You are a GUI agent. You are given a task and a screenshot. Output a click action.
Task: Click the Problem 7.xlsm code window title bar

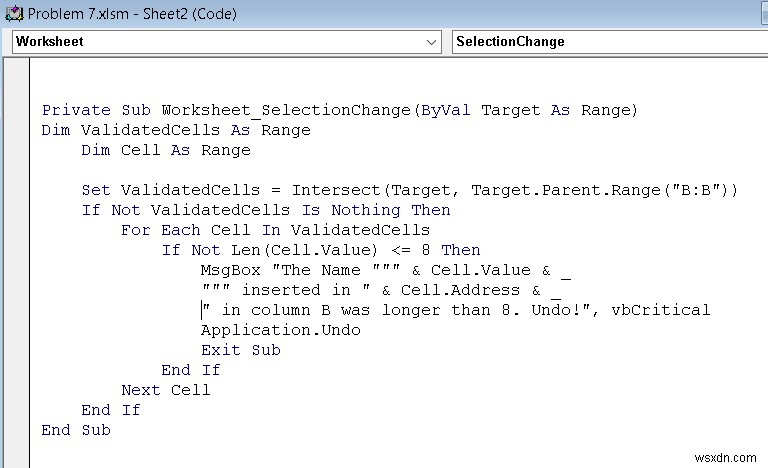[x=382, y=14]
